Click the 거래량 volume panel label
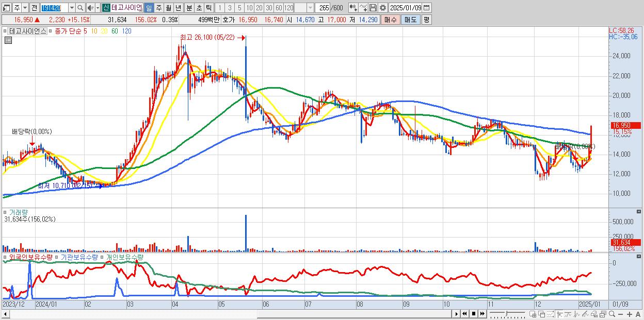644x320 pixels. coord(18,212)
